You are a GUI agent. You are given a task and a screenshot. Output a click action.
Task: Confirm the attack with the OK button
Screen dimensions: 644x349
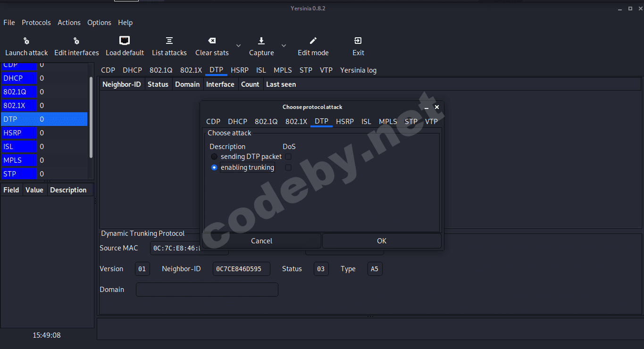(x=381, y=241)
